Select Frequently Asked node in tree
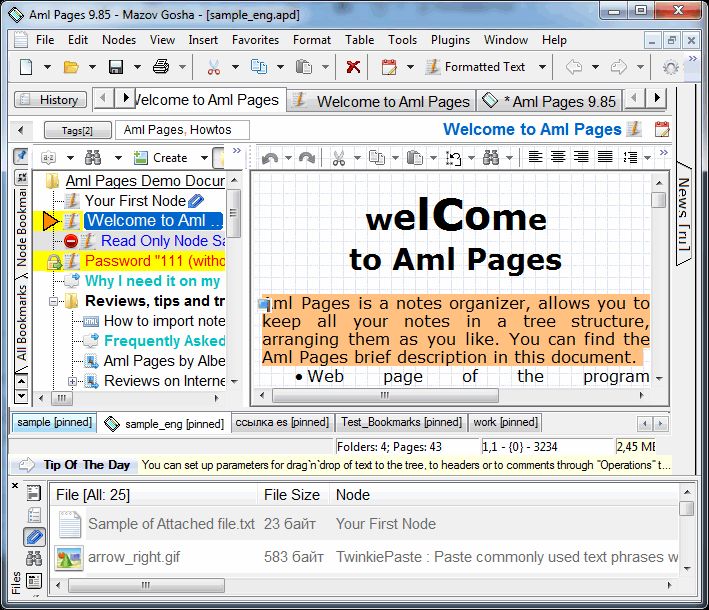The width and height of the screenshot is (709, 610). pos(164,340)
